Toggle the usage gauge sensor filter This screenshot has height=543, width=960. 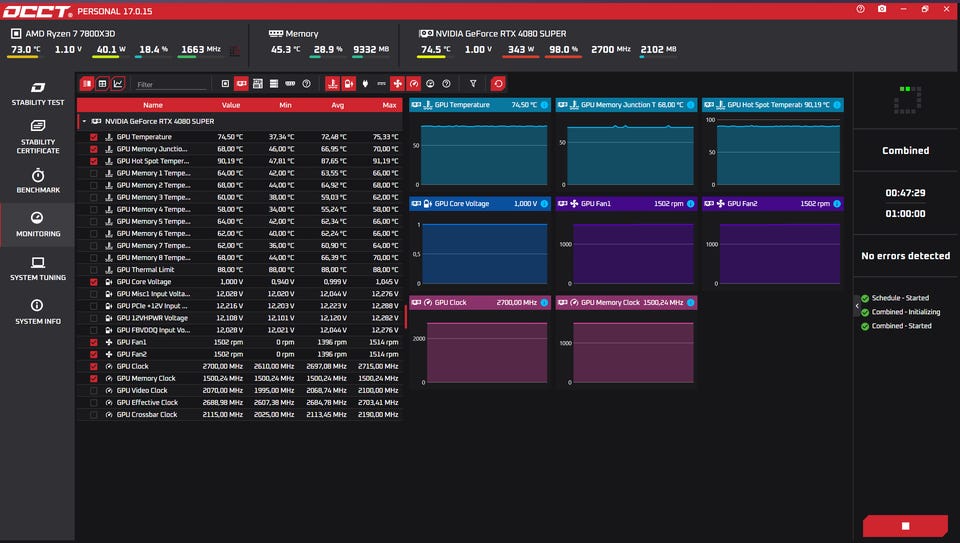(430, 84)
